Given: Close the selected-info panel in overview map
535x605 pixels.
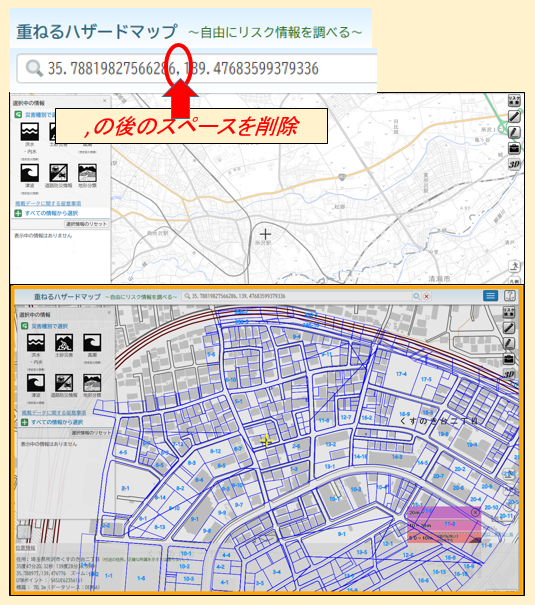Looking at the screenshot, I should tap(105, 101).
